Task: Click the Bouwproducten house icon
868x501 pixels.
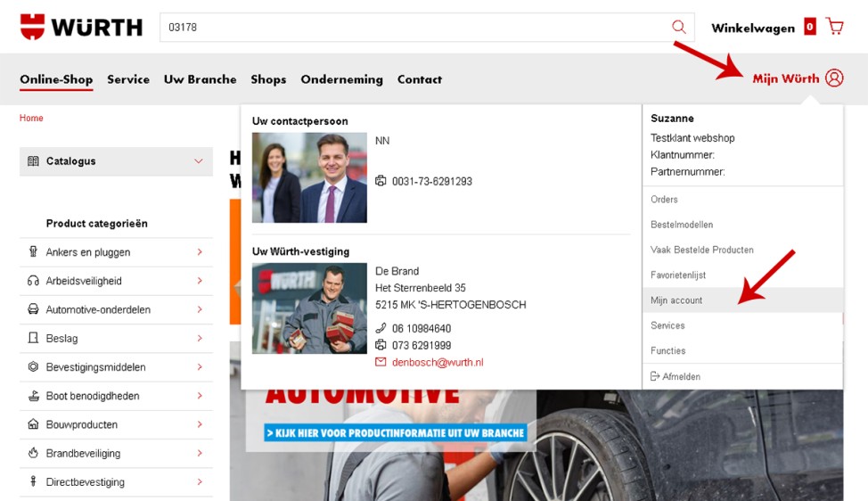Action: [33, 424]
